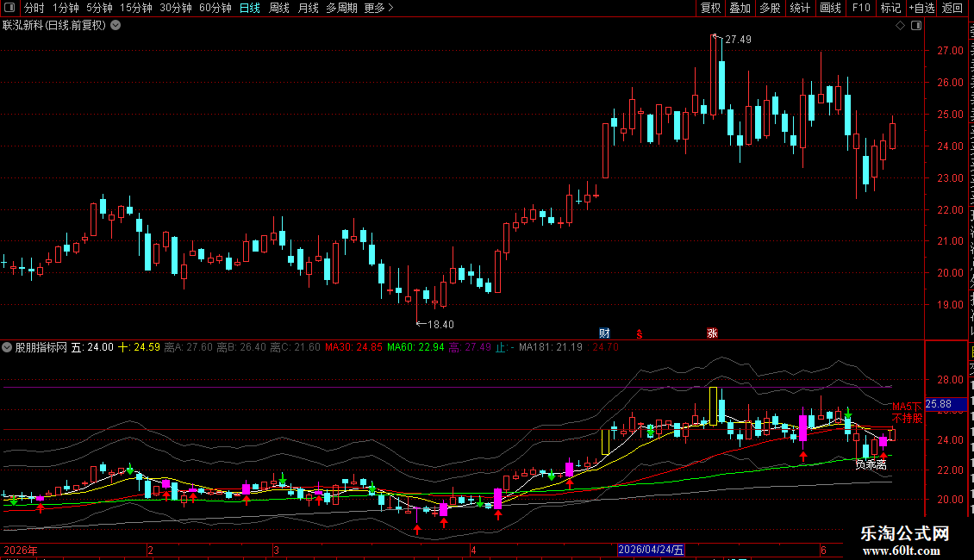The height and width of the screenshot is (560, 974).
Task: Click the 返回 back button
Action: (x=952, y=8)
